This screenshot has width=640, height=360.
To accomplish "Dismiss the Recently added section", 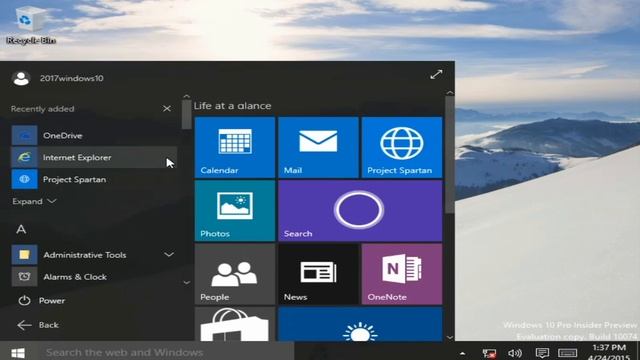I will 167,109.
